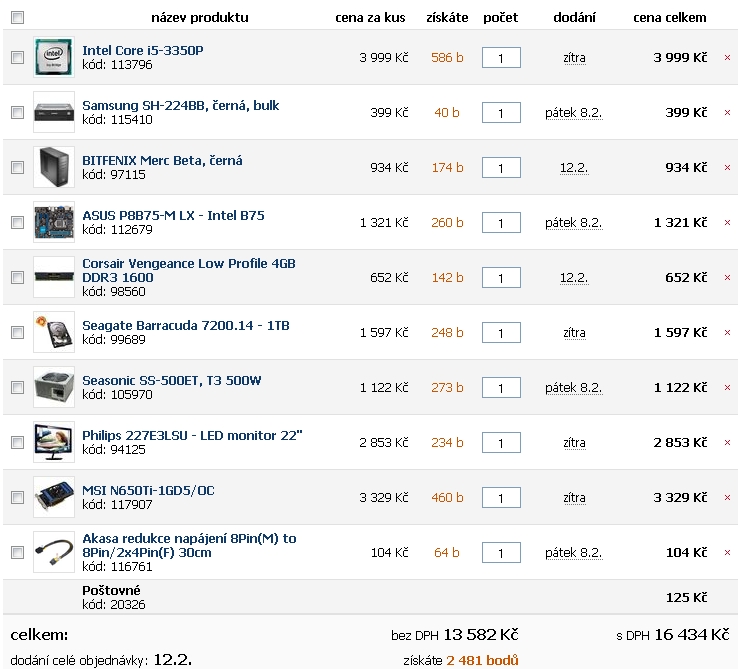
Task: Delete BITFENIX Merc Beta via red x icon
Action: [x=727, y=168]
